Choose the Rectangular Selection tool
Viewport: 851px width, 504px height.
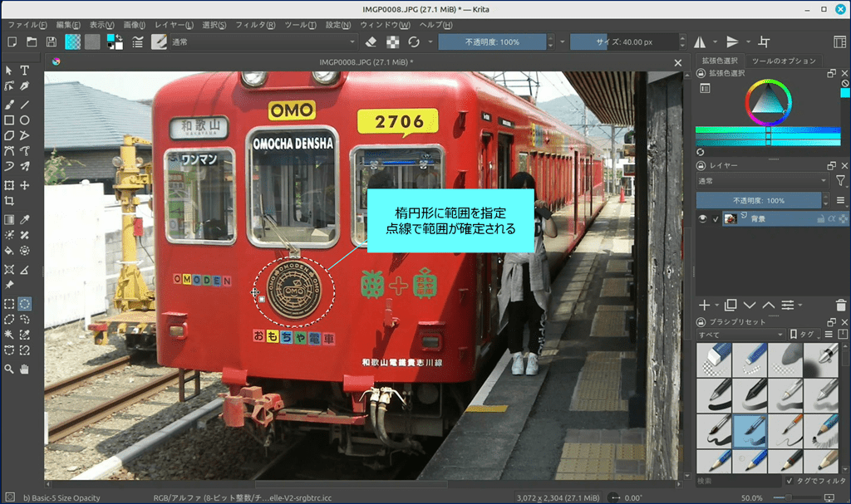9,304
